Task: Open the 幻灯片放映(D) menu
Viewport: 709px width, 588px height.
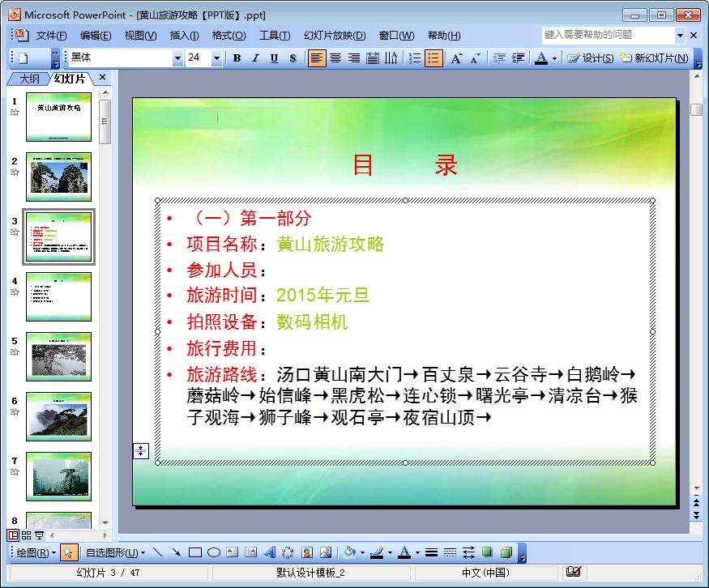Action: coord(335,36)
